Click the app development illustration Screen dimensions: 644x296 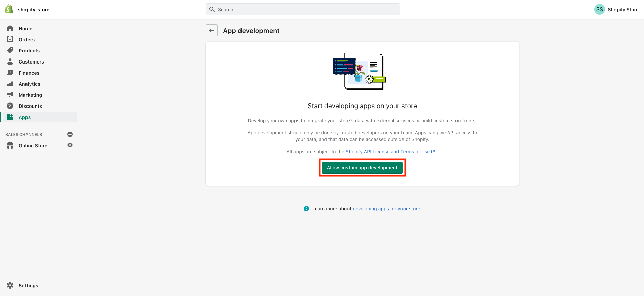coord(360,71)
